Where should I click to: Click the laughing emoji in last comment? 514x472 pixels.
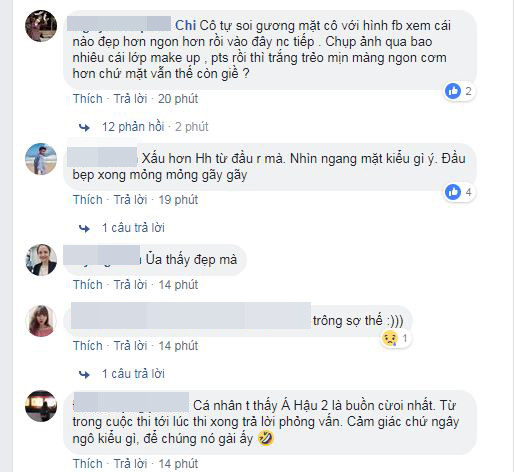pyautogui.click(x=266, y=438)
